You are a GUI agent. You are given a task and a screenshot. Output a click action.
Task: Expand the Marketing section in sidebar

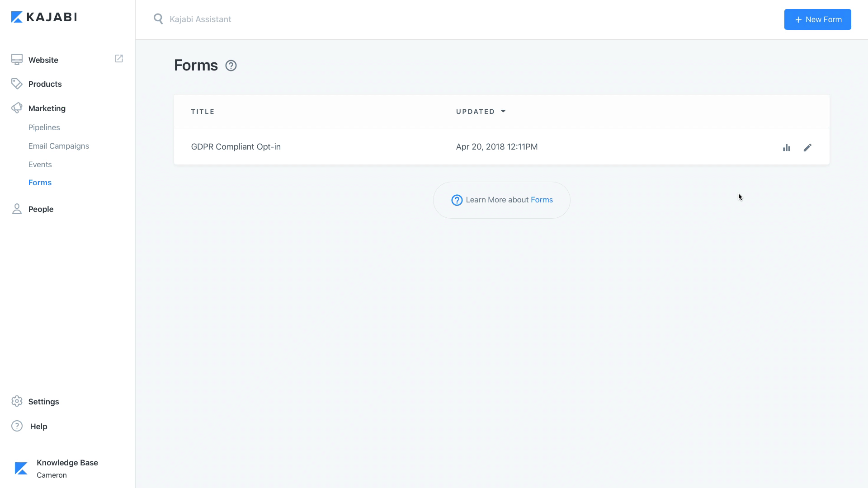[x=47, y=108]
